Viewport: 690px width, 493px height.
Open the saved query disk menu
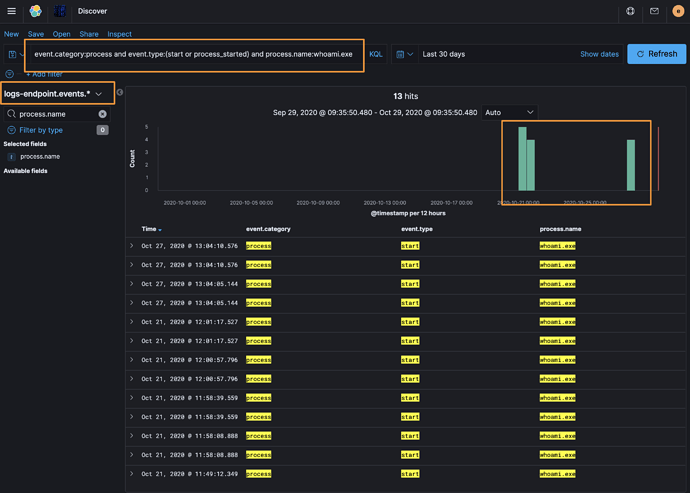click(x=13, y=54)
